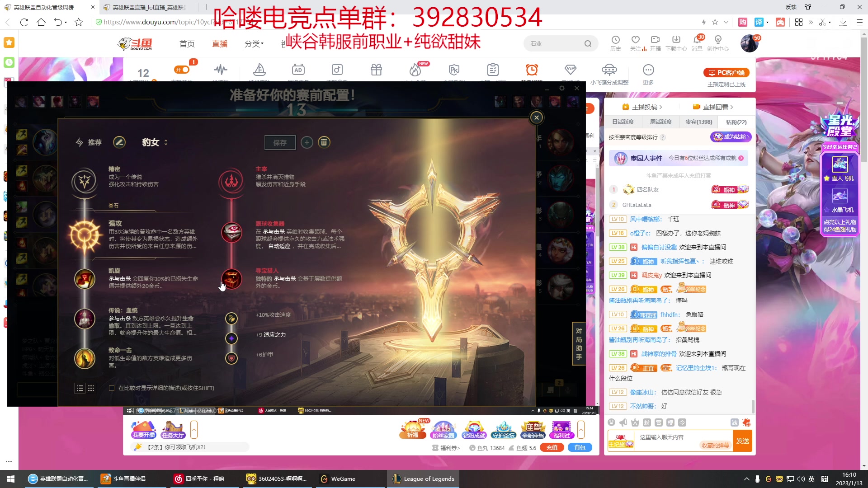Select the Eyeball Collection rune icon
Viewport: 868px width, 488px height.
tap(231, 232)
